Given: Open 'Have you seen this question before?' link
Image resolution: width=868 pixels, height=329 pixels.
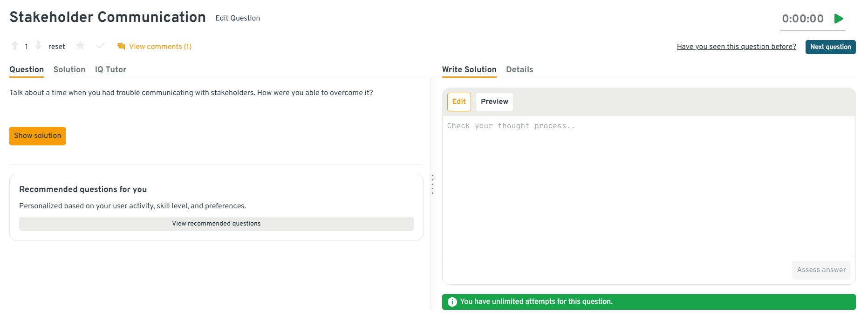Looking at the screenshot, I should (736, 47).
